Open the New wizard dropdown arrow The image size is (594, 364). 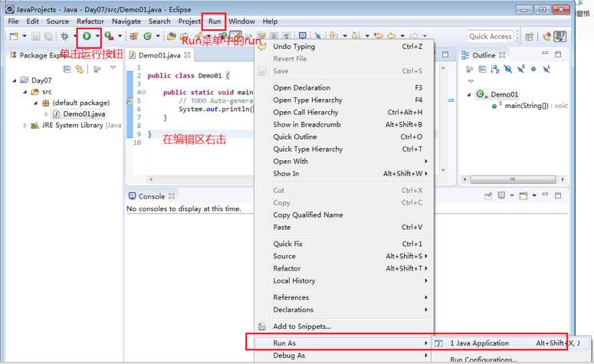click(x=25, y=36)
